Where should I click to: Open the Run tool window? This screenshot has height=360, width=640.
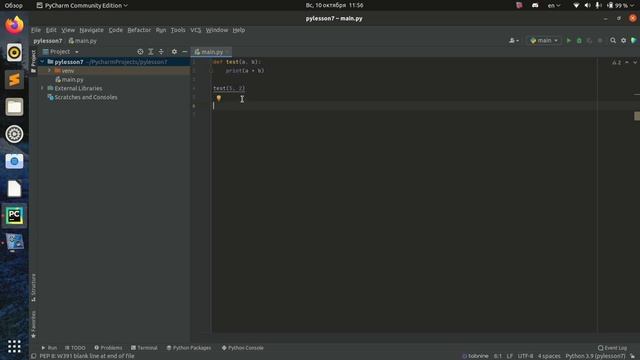click(x=49, y=348)
